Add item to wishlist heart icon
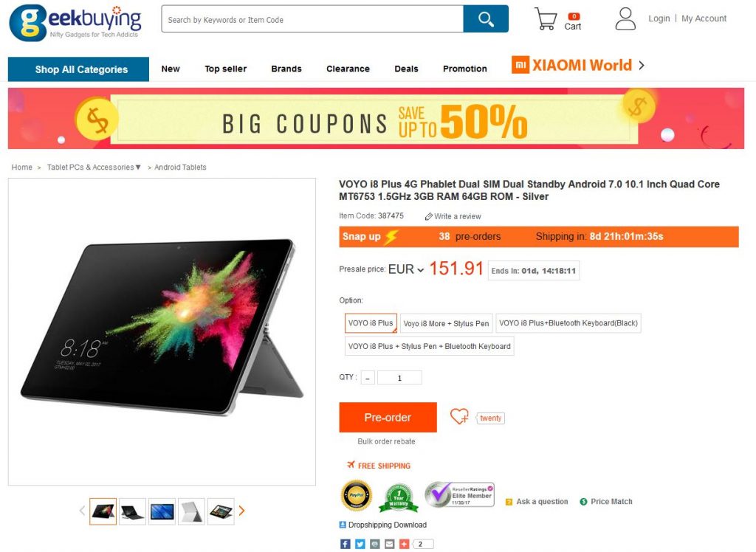This screenshot has width=756, height=552. click(459, 416)
